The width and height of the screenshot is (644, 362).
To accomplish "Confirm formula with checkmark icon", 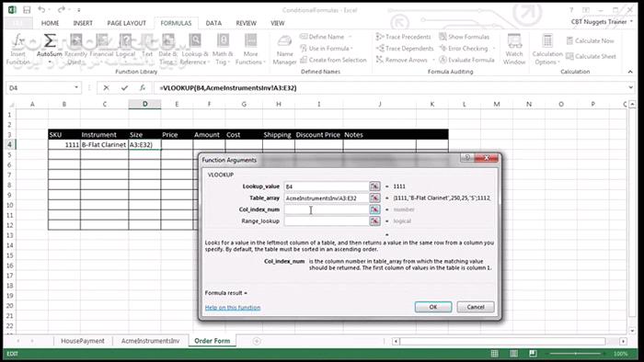I will coord(124,87).
